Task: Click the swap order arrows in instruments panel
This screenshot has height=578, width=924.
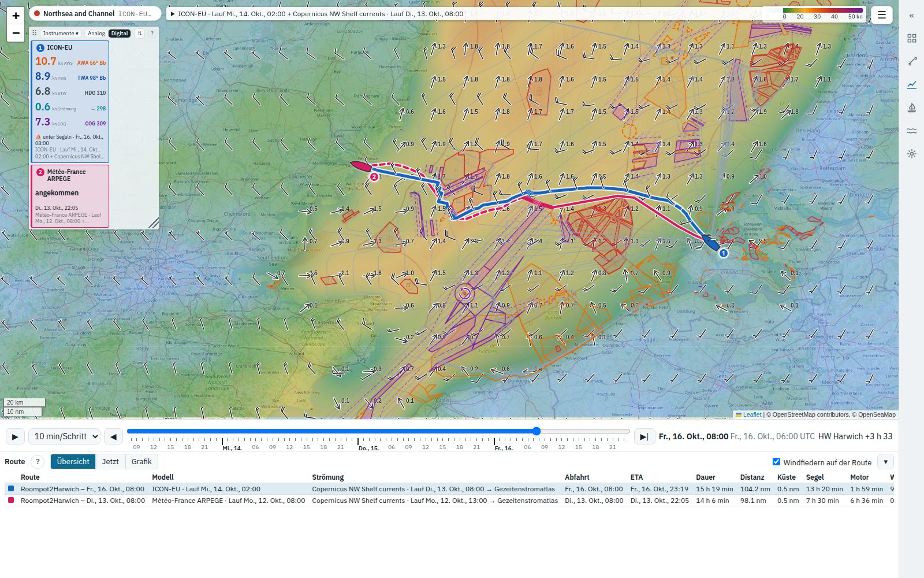Action: [x=140, y=34]
